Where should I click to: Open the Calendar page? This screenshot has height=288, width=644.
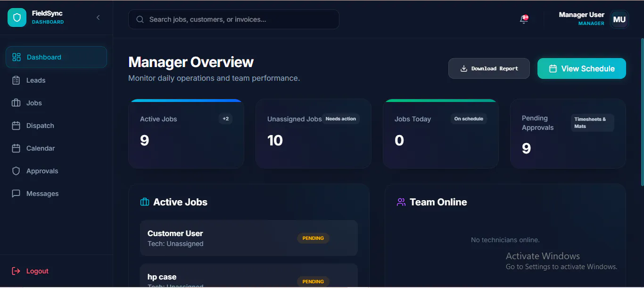click(56, 148)
